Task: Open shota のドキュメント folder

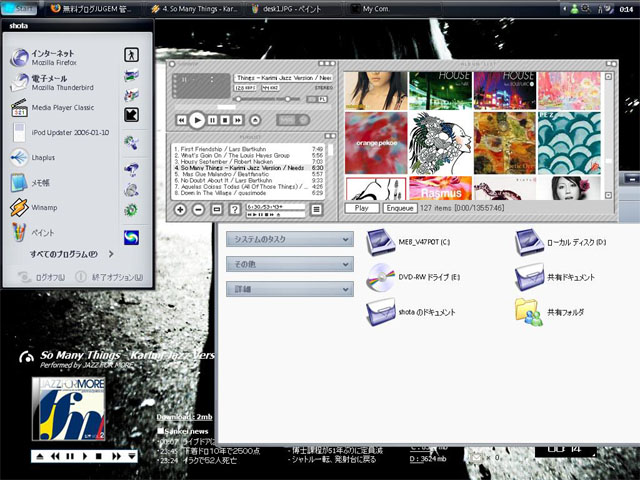Action: (x=411, y=312)
